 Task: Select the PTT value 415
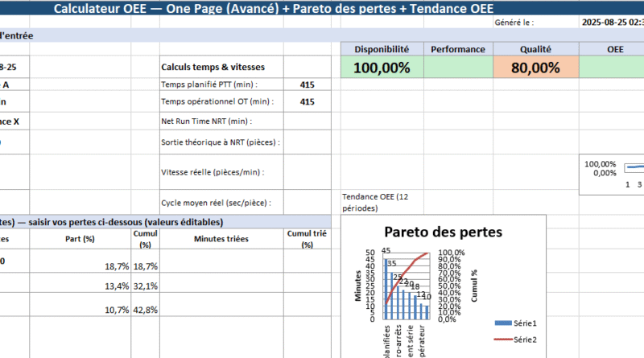pos(308,84)
